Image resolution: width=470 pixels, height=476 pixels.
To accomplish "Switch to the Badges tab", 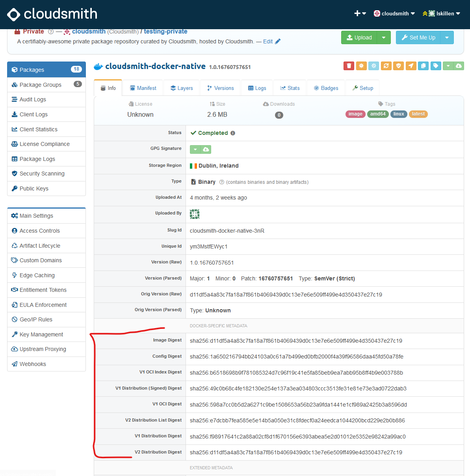I will click(326, 88).
